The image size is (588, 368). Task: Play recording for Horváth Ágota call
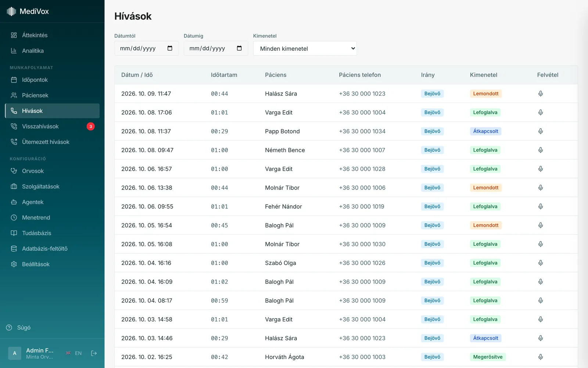(540, 357)
